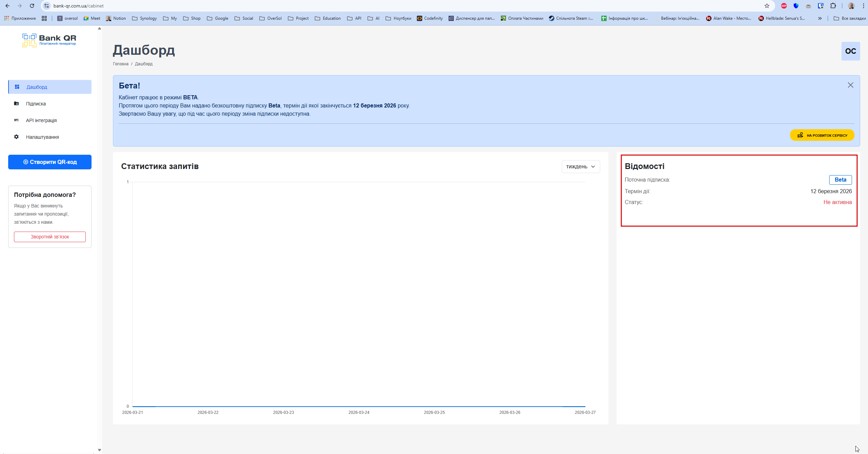This screenshot has height=454, width=868.
Task: Open the API інтеграція sidebar section
Action: click(41, 120)
